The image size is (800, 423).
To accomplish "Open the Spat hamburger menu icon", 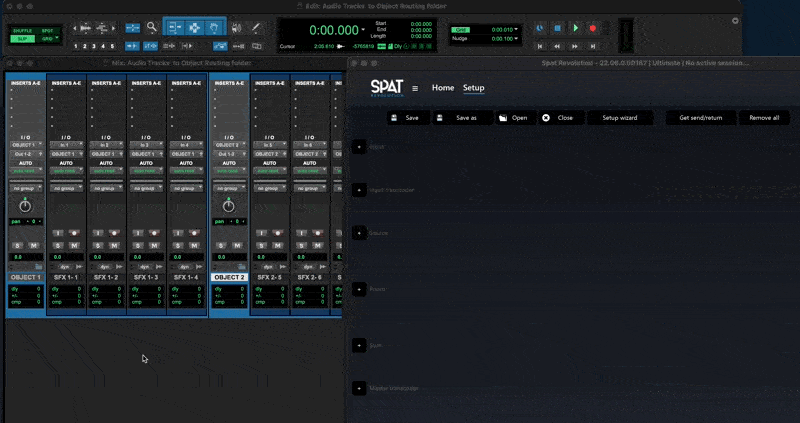I will [415, 88].
